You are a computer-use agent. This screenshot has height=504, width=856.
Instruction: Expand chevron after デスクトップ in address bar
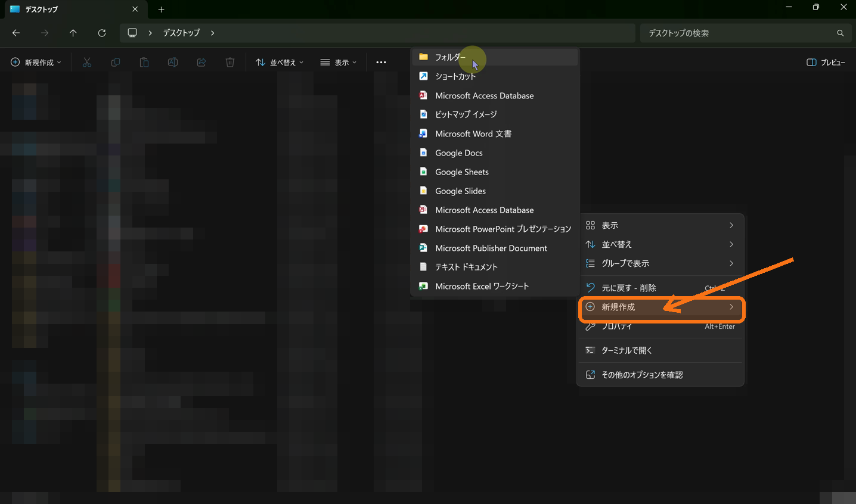click(x=212, y=33)
